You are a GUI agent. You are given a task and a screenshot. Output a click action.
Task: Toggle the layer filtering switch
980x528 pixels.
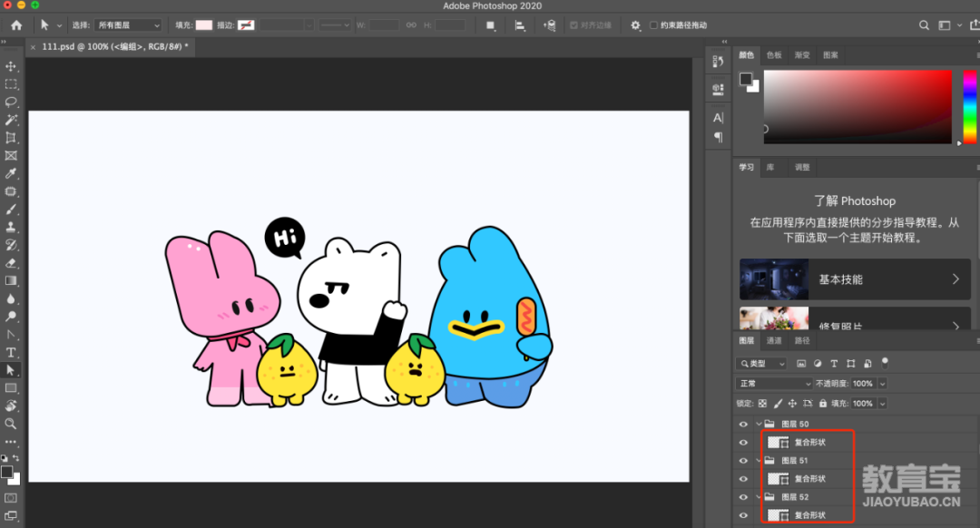[885, 362]
